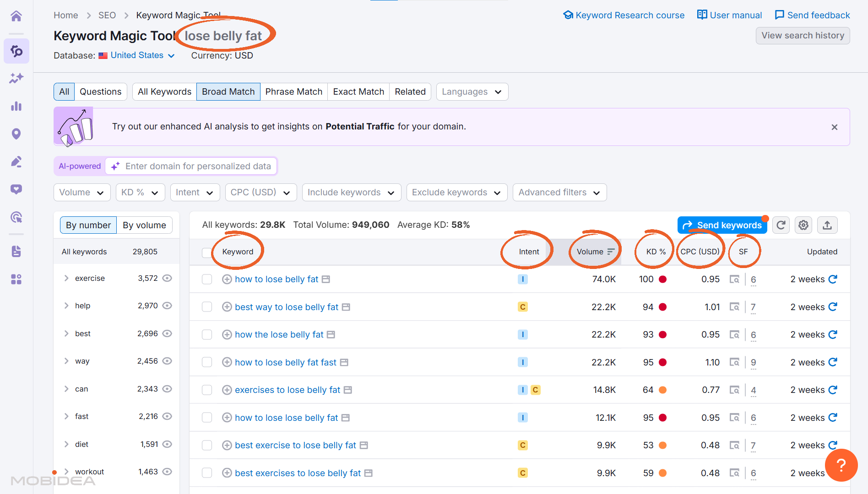Open the App Center grid sidebar icon
The height and width of the screenshot is (494, 868).
pos(16,279)
